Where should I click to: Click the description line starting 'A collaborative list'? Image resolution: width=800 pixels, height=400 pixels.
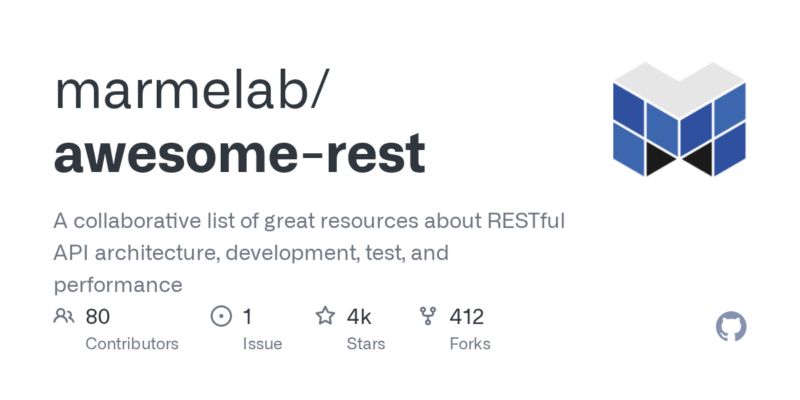click(309, 220)
